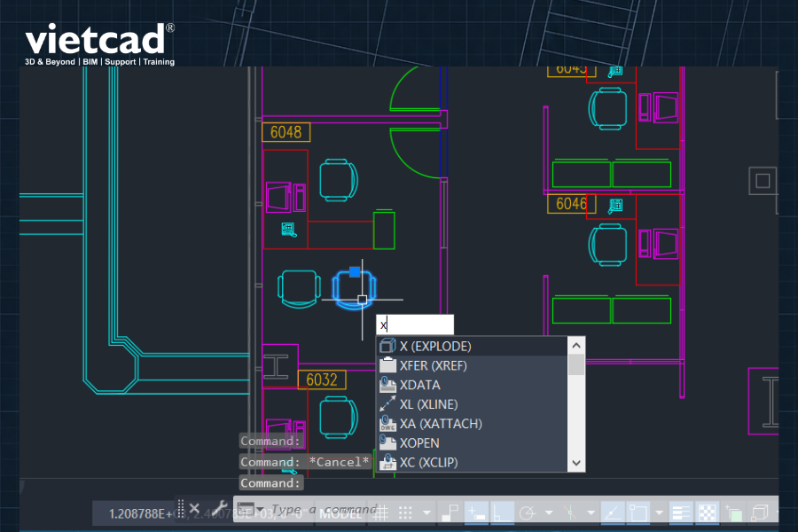Click the room label 6046
798x532 pixels.
point(571,204)
